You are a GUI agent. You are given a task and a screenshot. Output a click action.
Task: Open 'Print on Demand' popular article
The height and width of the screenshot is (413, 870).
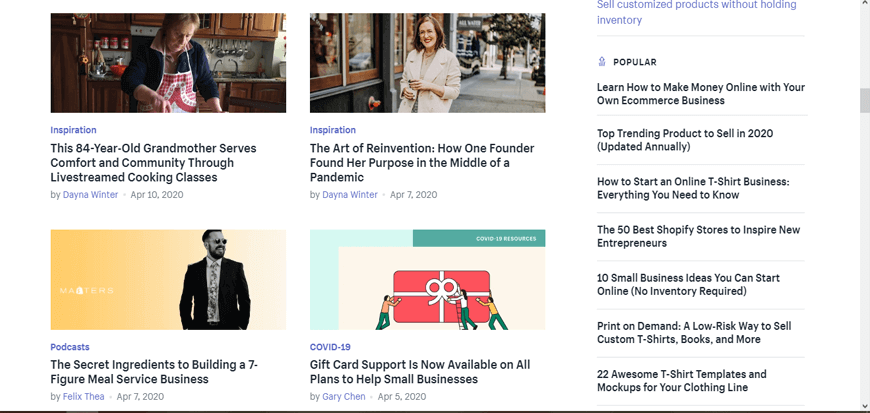tap(694, 333)
